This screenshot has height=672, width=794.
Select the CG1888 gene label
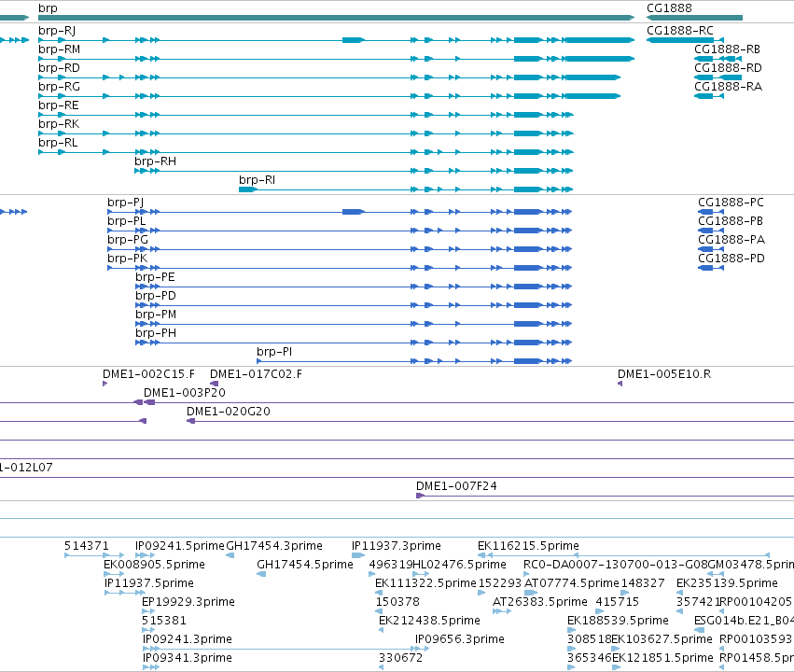coord(669,8)
